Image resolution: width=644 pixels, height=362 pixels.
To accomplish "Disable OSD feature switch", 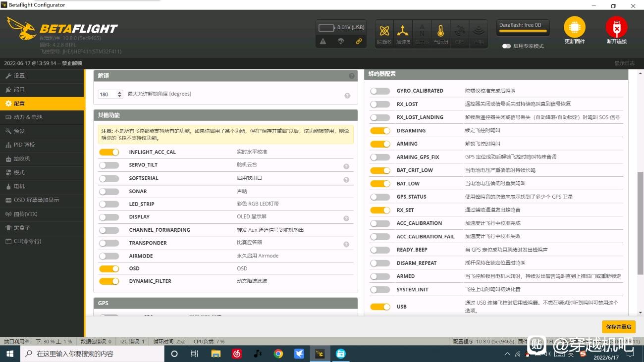I will [x=109, y=268].
